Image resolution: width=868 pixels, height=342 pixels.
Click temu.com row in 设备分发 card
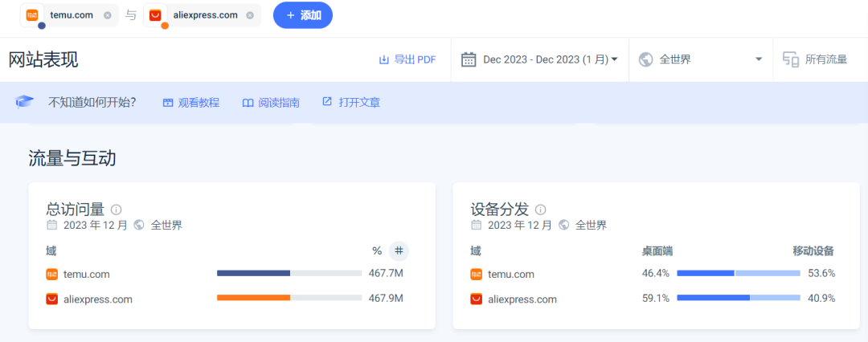point(653,274)
